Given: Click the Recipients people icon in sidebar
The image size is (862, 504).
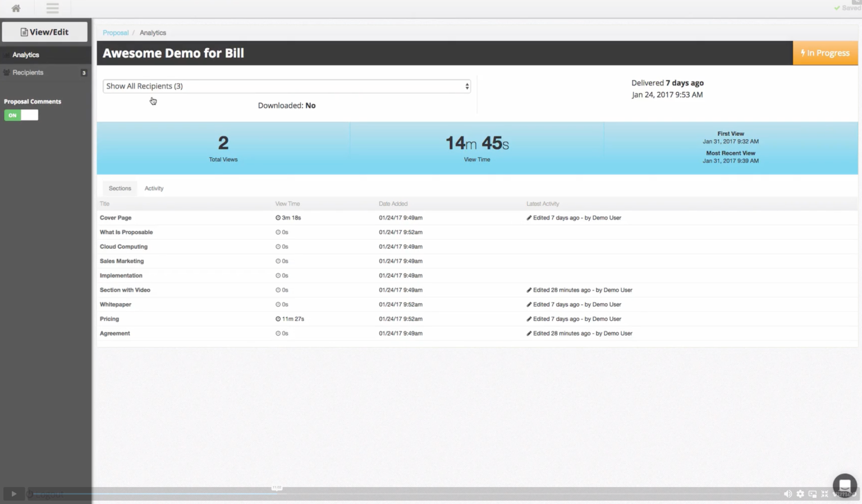Looking at the screenshot, I should [x=6, y=72].
